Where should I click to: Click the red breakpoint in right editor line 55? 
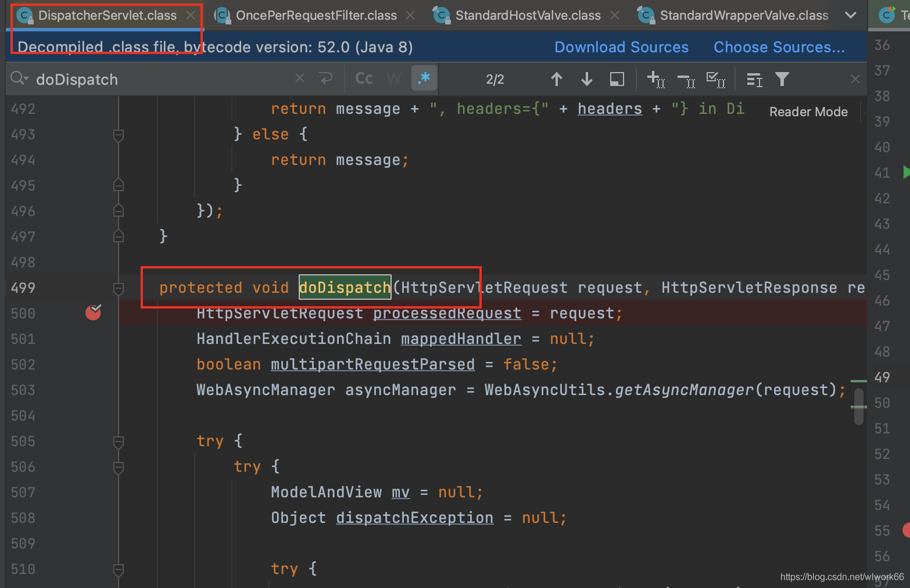coord(906,530)
